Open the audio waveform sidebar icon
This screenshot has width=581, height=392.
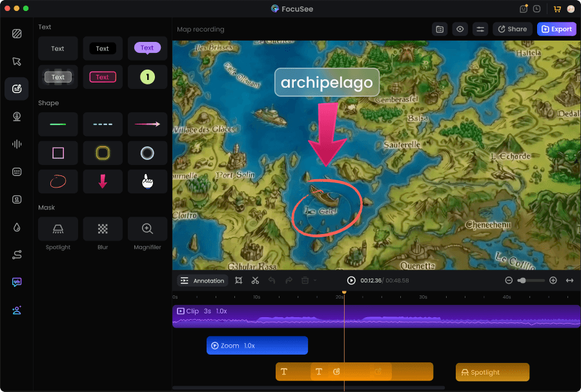point(17,144)
